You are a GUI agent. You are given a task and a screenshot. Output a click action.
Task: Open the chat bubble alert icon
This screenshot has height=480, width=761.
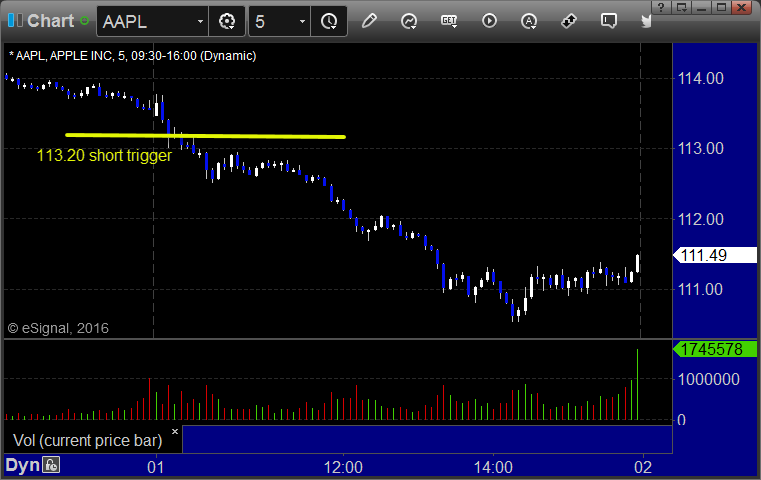[609, 21]
